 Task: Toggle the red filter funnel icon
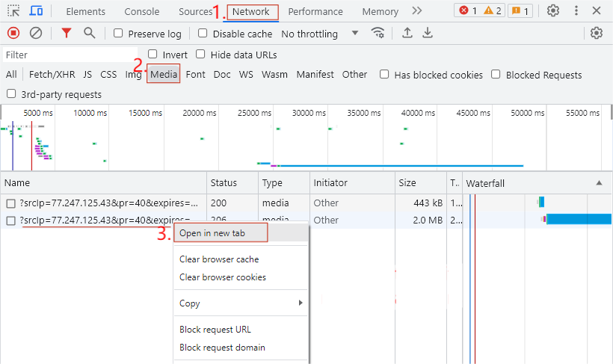67,33
